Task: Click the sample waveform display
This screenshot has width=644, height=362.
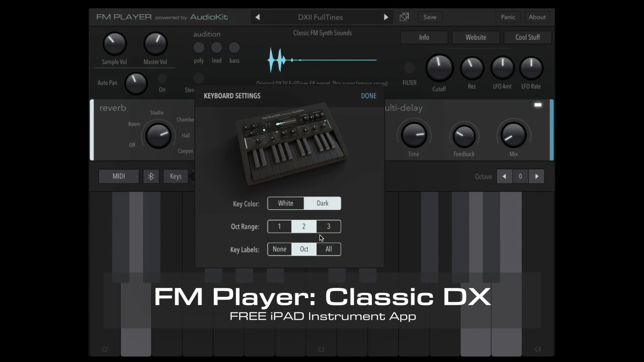Action: coord(322,60)
